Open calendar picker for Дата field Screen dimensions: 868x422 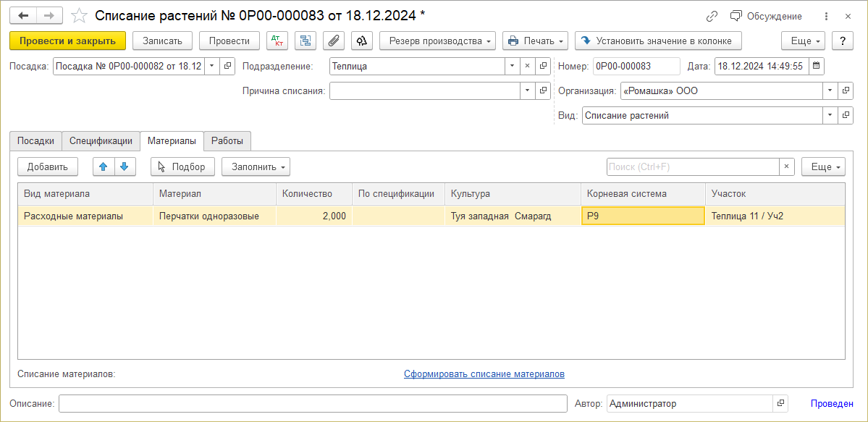(817, 66)
